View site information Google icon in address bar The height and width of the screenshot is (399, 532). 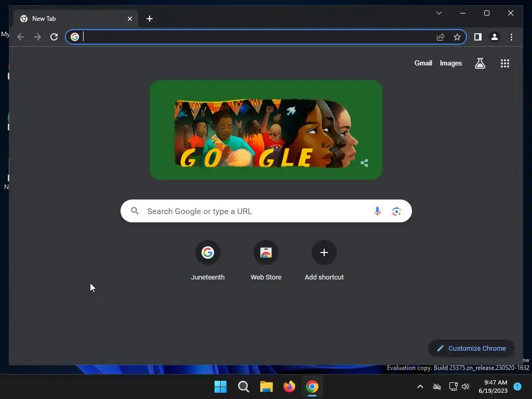(x=75, y=37)
